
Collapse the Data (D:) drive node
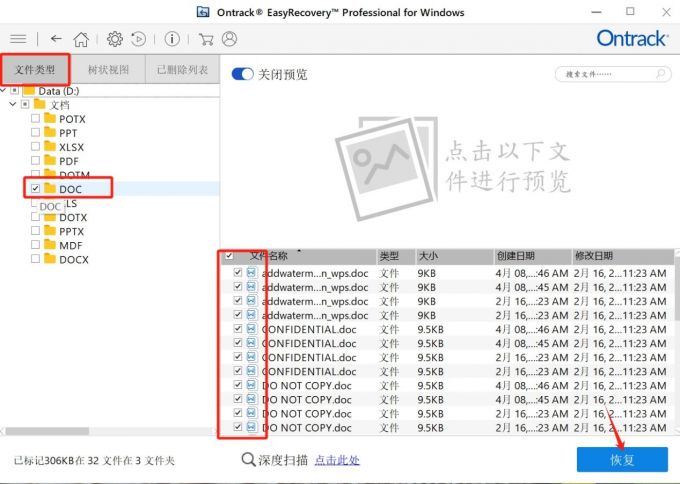click(x=3, y=90)
